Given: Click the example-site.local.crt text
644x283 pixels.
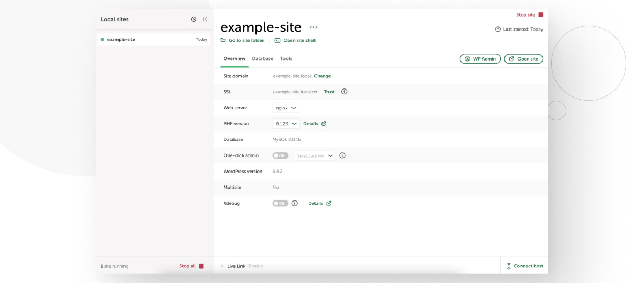Looking at the screenshot, I should [x=295, y=92].
